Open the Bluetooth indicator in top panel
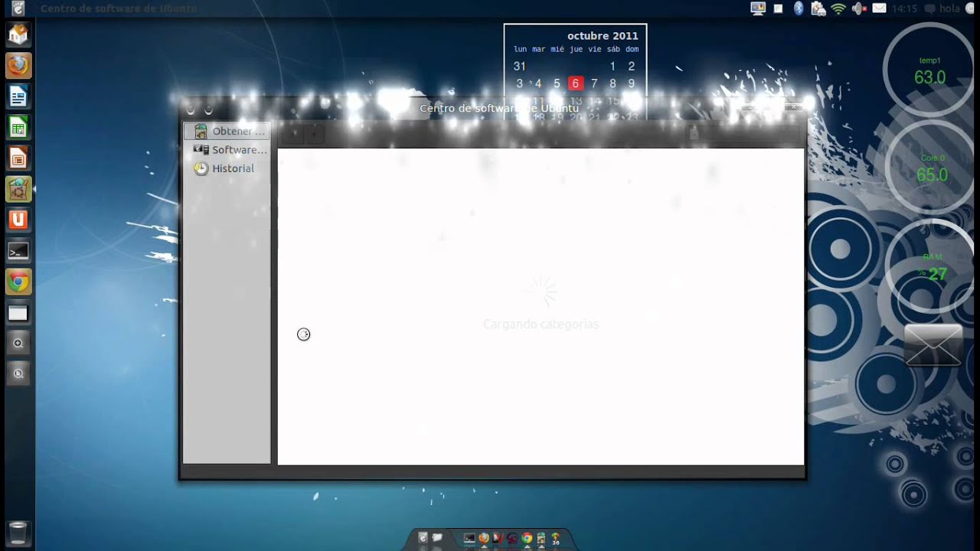980x551 pixels. [799, 8]
